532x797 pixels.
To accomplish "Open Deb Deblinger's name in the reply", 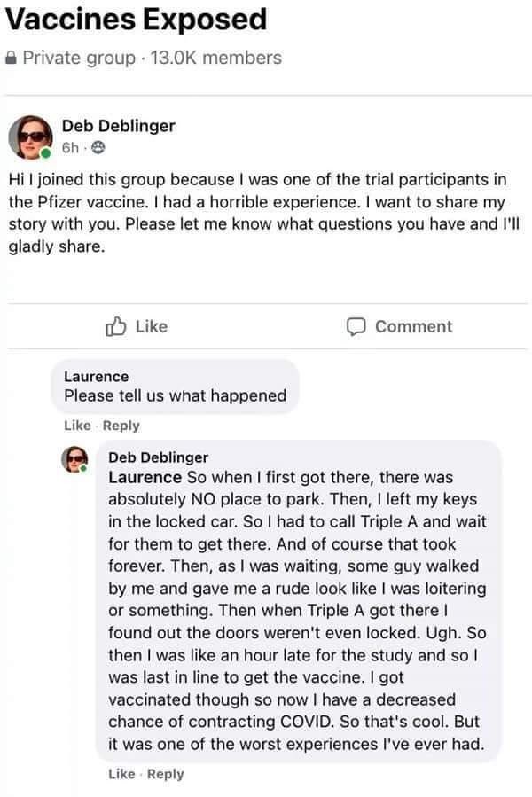I will click(158, 457).
